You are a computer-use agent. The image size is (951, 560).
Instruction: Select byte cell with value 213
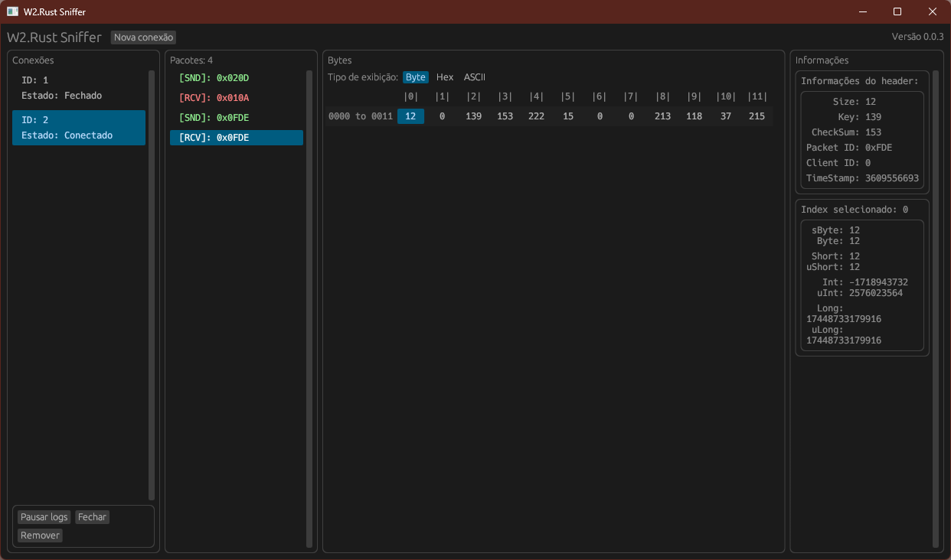click(663, 116)
